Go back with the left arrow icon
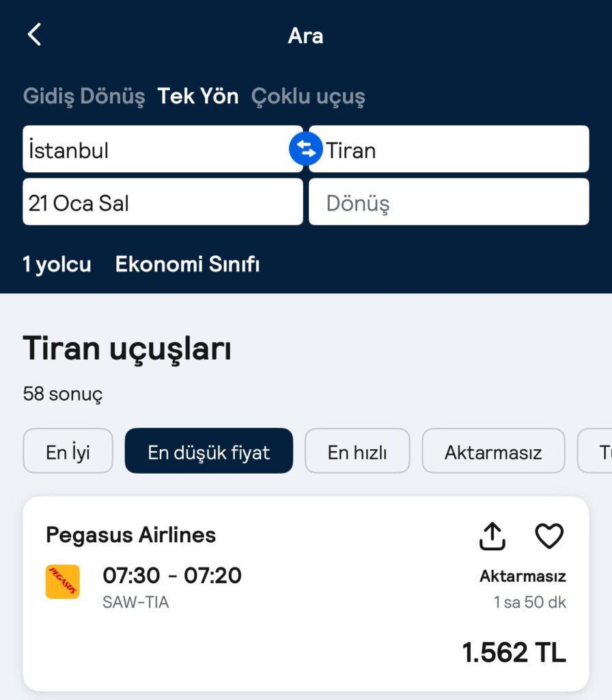612x700 pixels. (34, 34)
